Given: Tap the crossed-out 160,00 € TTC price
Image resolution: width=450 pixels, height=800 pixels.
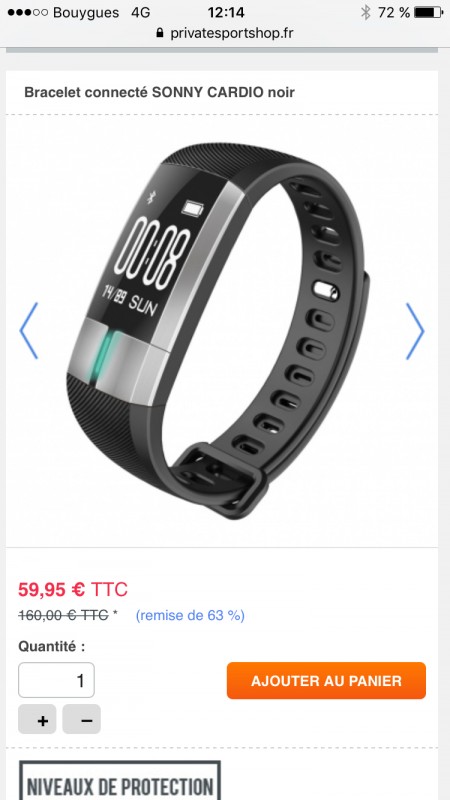Looking at the screenshot, I should tap(63, 615).
